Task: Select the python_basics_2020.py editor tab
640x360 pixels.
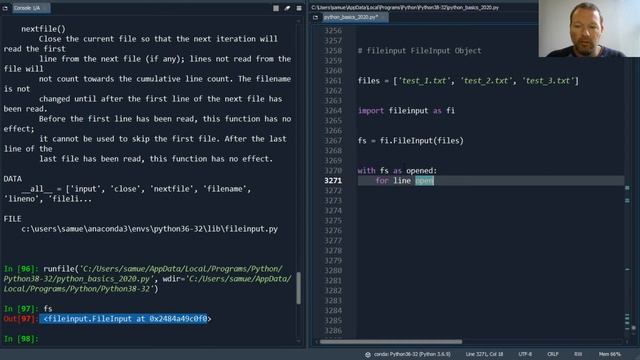Action: point(354,17)
